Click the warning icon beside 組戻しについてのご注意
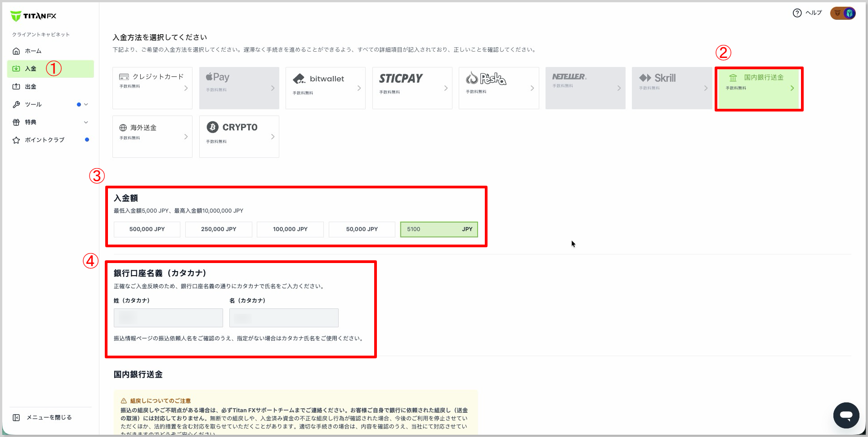The height and width of the screenshot is (437, 868). point(124,401)
